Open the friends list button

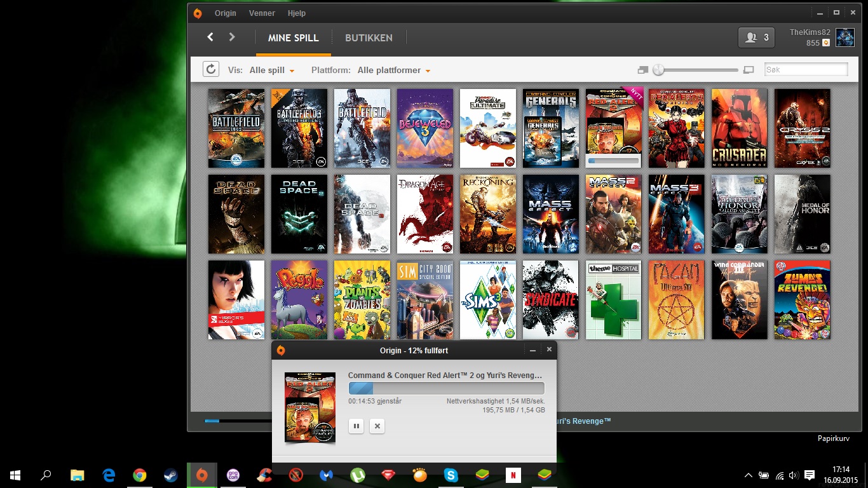756,37
